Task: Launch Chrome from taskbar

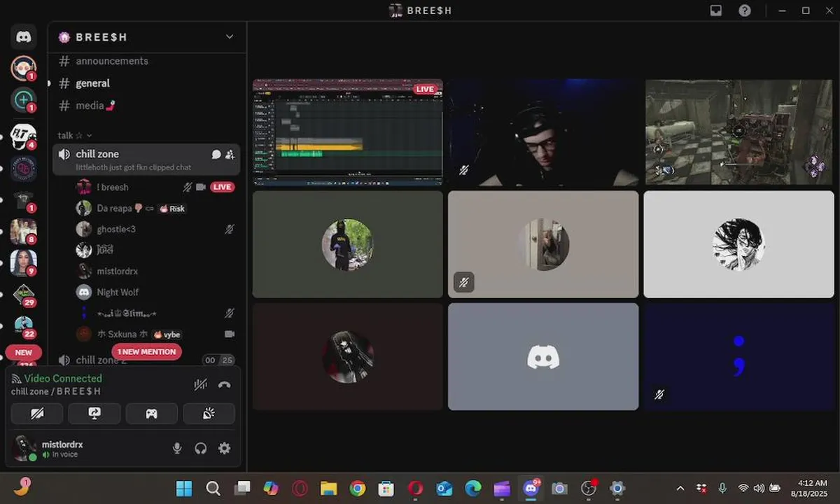Action: coord(358,488)
